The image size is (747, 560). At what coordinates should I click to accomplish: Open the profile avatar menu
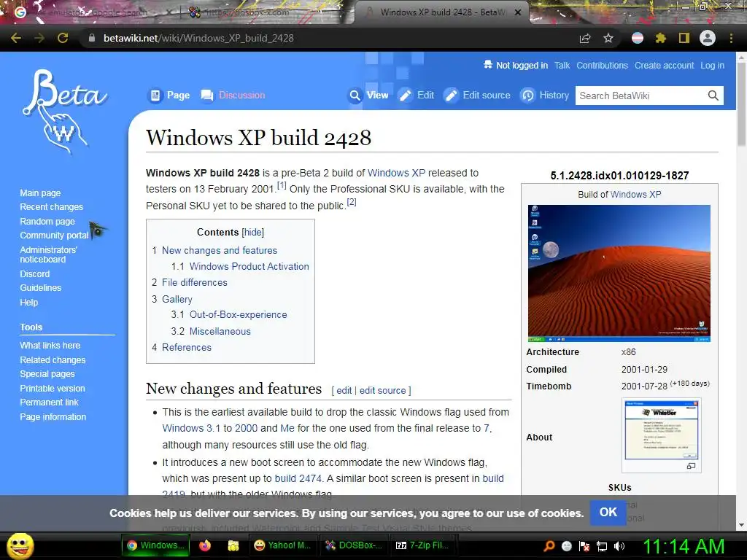pyautogui.click(x=708, y=38)
